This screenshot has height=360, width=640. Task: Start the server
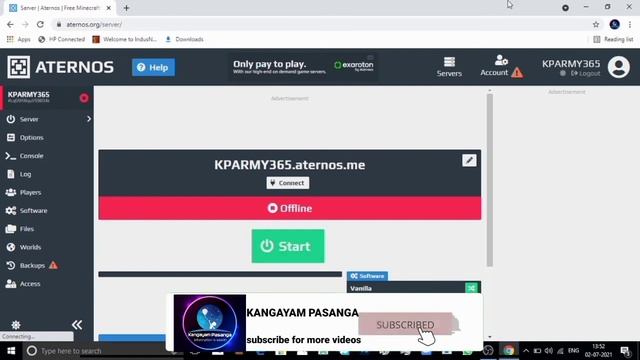[288, 246]
